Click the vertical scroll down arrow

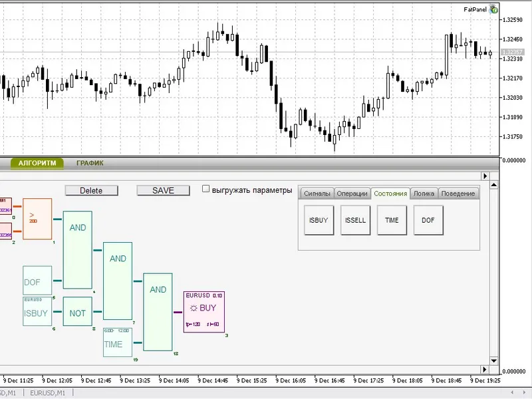click(494, 360)
